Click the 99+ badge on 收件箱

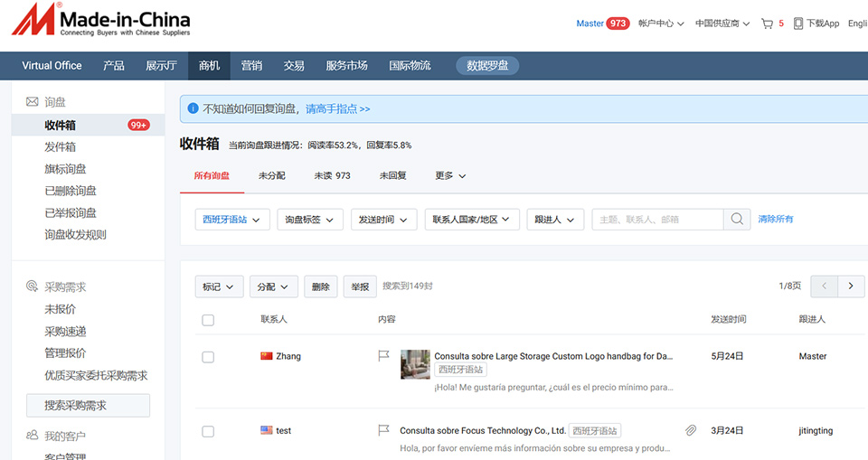138,125
